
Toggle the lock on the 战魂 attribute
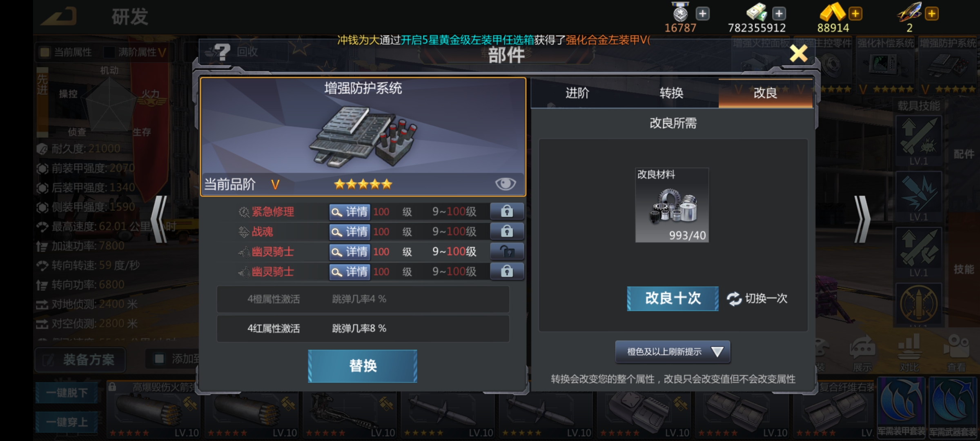coord(507,232)
